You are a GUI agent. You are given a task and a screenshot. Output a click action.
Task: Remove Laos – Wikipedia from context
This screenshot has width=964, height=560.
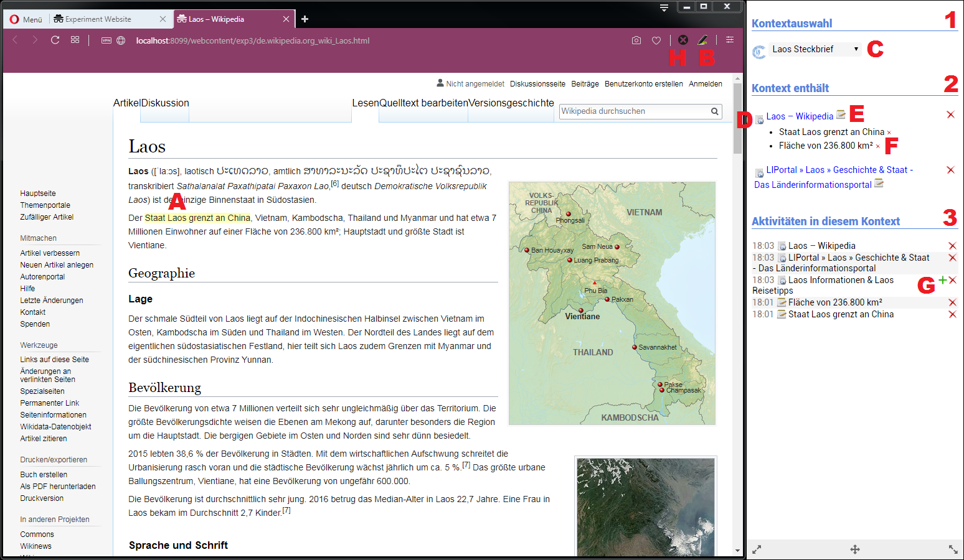point(950,114)
